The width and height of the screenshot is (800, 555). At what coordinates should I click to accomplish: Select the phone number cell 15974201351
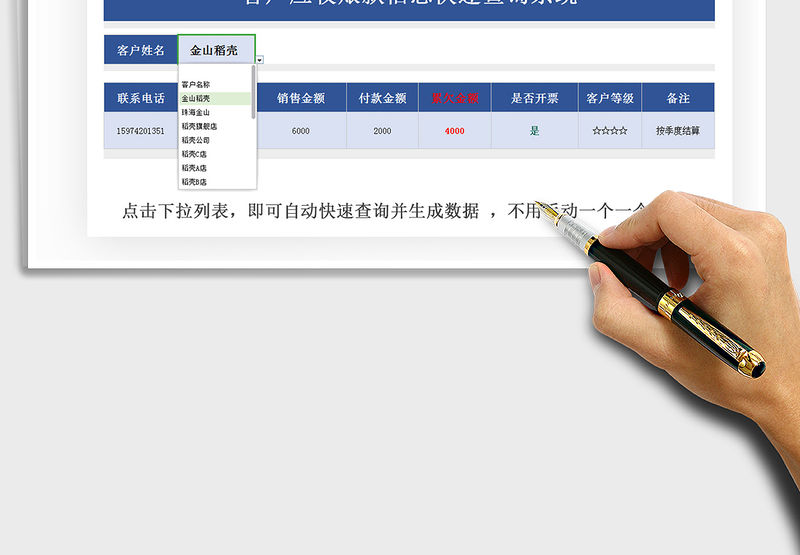coord(141,131)
